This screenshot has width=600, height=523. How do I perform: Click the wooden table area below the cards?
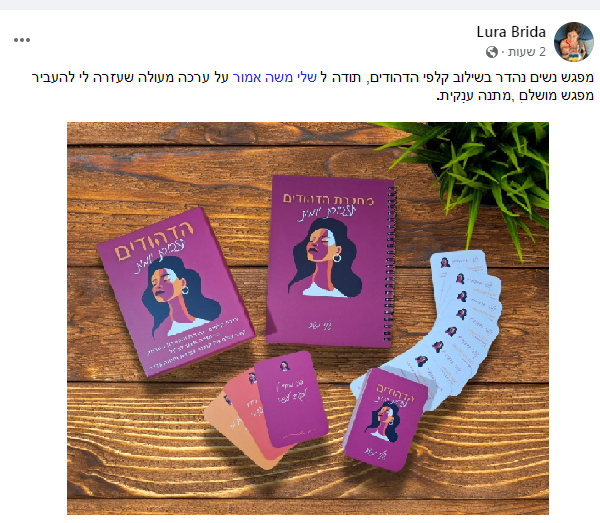tap(308, 493)
